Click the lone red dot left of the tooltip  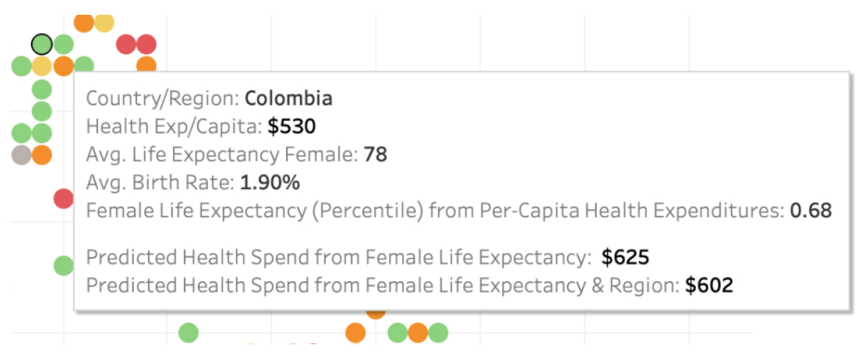tap(63, 198)
